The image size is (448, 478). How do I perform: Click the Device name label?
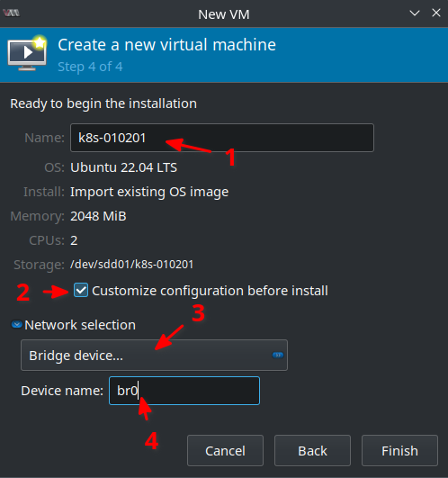[62, 391]
